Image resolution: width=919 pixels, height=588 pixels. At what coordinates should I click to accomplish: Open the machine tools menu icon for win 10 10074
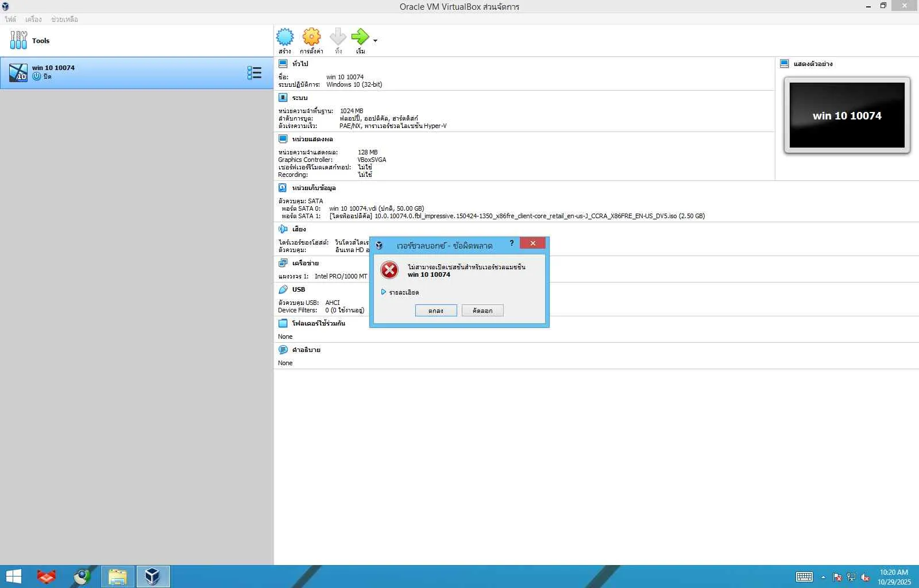point(254,72)
